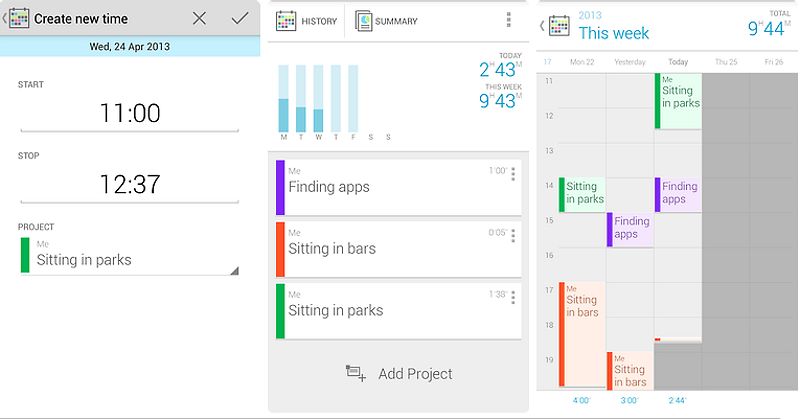Open Today's Sitting in parks calendar entry
The image size is (800, 419).
click(678, 101)
